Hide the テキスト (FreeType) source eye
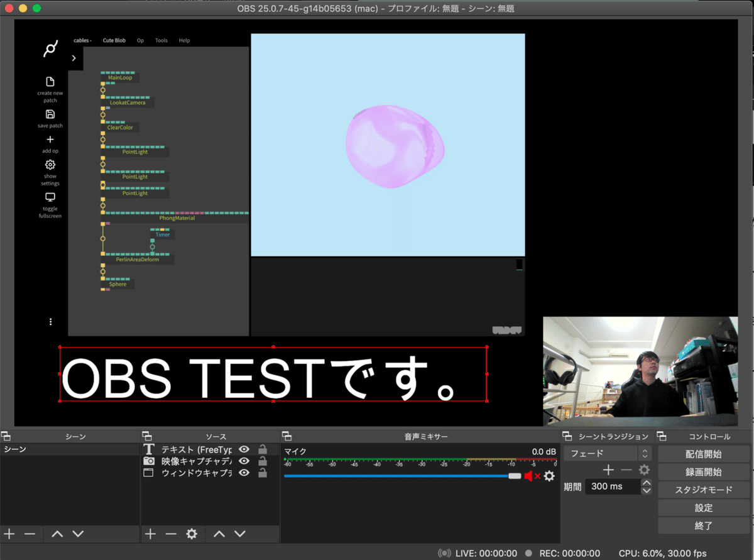This screenshot has height=560, width=754. coord(244,449)
